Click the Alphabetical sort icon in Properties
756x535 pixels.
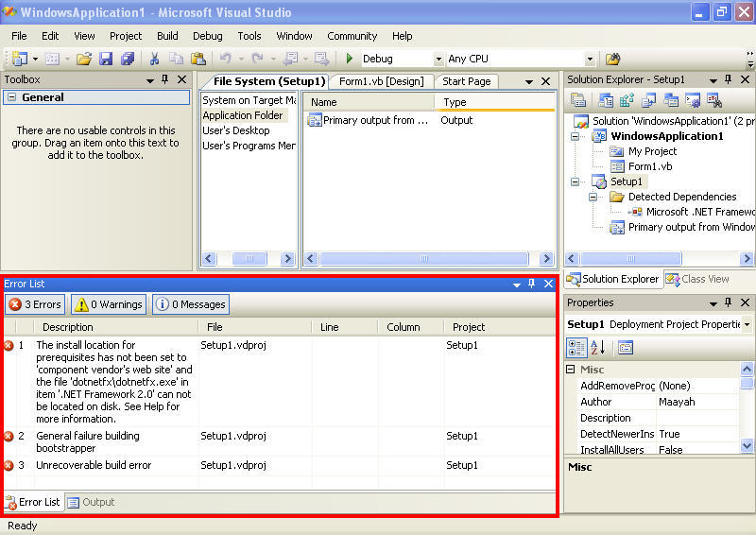(x=598, y=347)
